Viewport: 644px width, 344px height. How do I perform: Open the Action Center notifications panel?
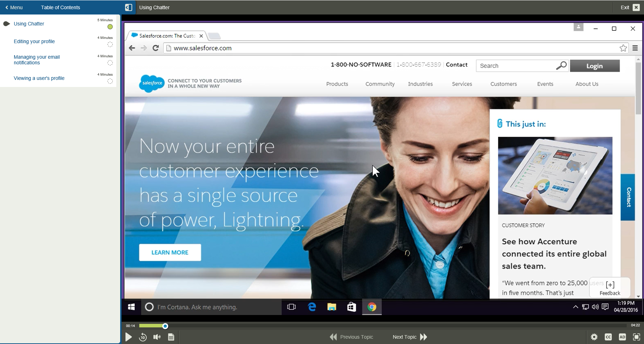605,307
